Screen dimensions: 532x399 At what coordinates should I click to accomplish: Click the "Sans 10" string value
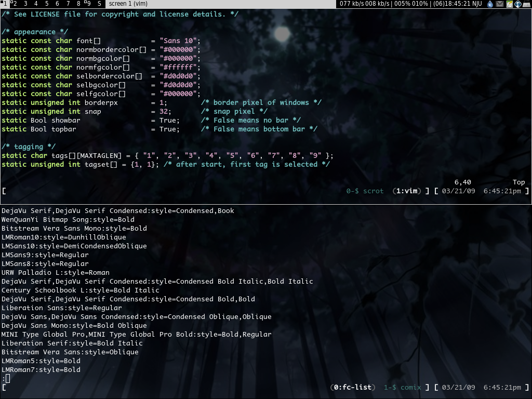(178, 41)
